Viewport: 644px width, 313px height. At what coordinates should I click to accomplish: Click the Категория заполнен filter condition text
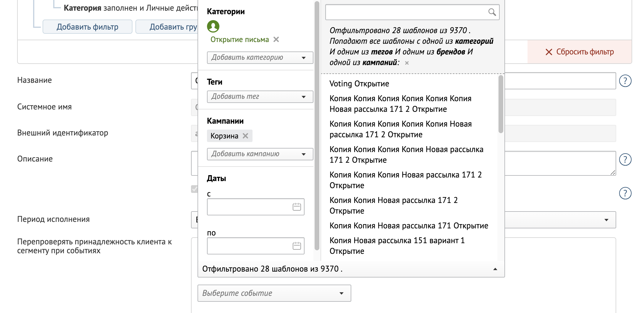131,8
